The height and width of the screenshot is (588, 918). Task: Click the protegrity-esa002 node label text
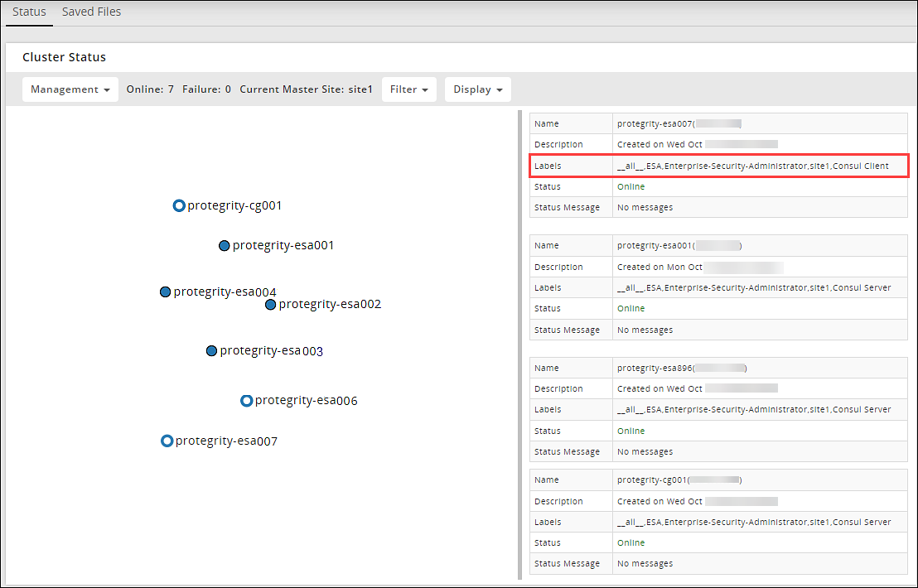coord(330,305)
